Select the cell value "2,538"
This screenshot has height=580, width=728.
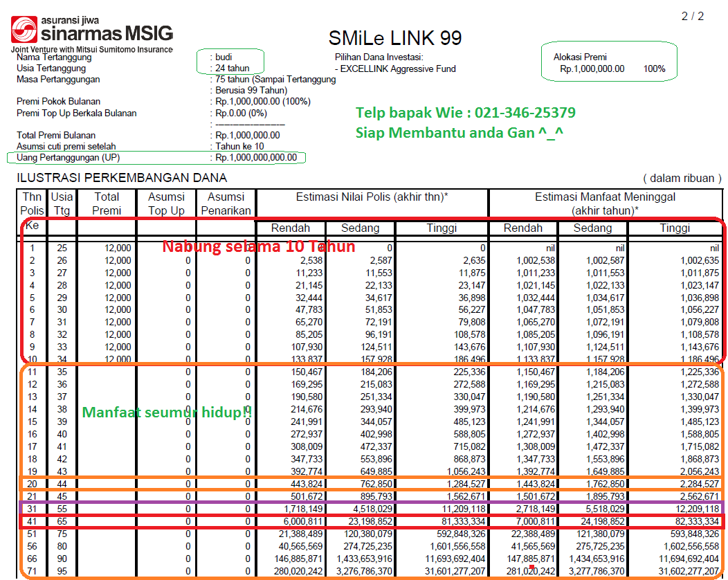pos(311,260)
